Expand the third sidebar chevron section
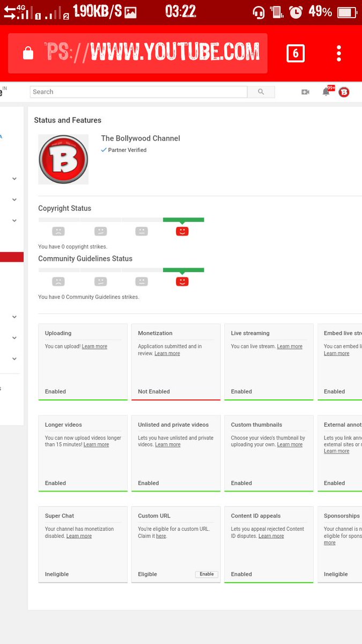The height and width of the screenshot is (644, 362). pyautogui.click(x=14, y=221)
